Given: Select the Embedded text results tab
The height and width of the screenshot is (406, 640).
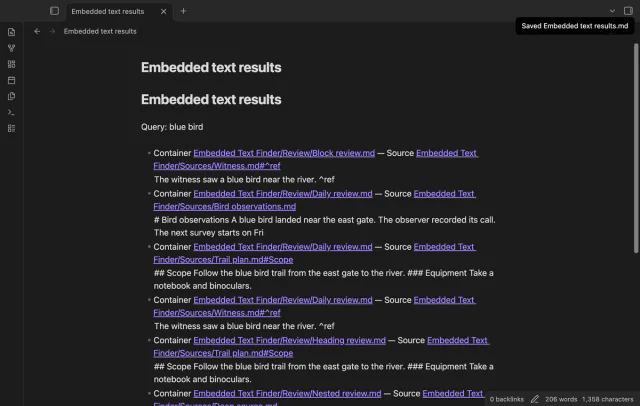Looking at the screenshot, I should (x=108, y=11).
